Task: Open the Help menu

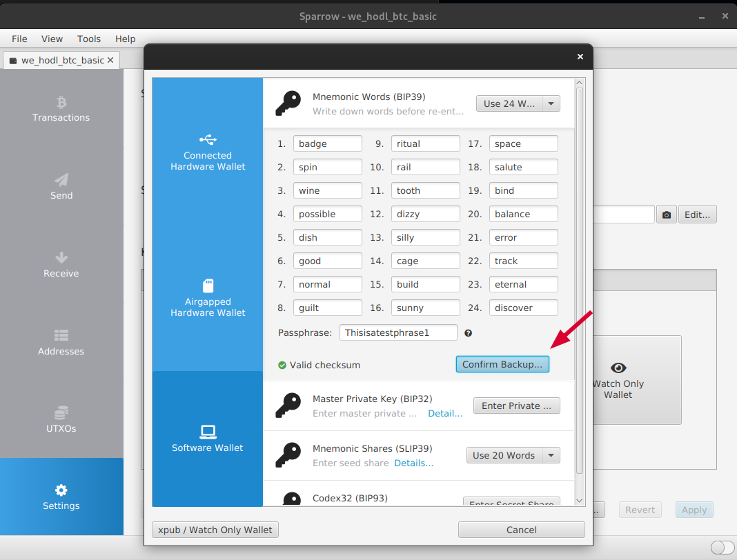Action: click(x=125, y=39)
